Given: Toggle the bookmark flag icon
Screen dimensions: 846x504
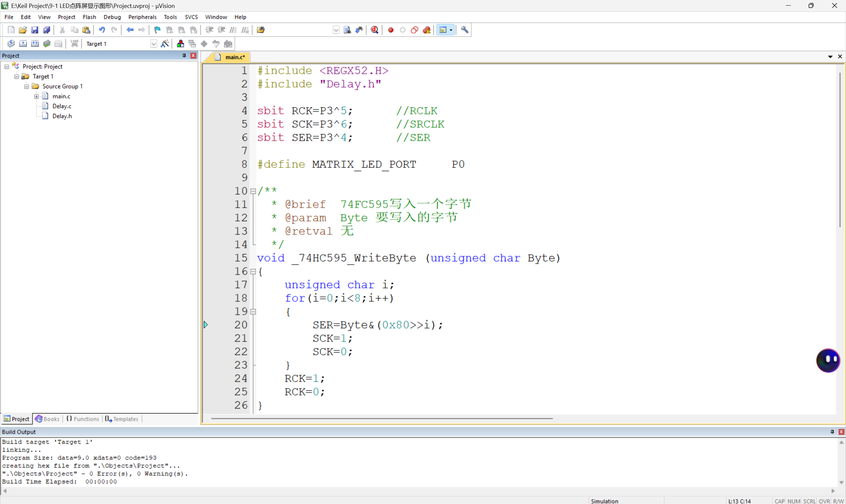Looking at the screenshot, I should [157, 30].
